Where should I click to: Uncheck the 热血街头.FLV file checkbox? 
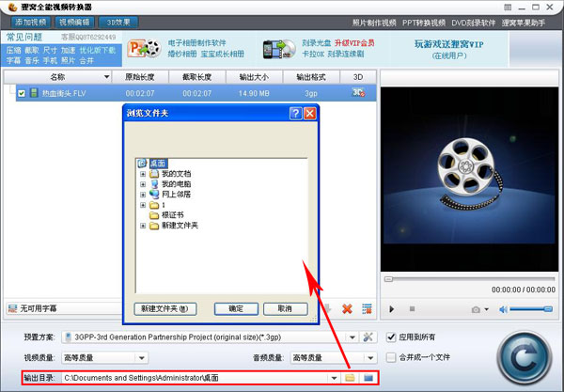coord(22,93)
